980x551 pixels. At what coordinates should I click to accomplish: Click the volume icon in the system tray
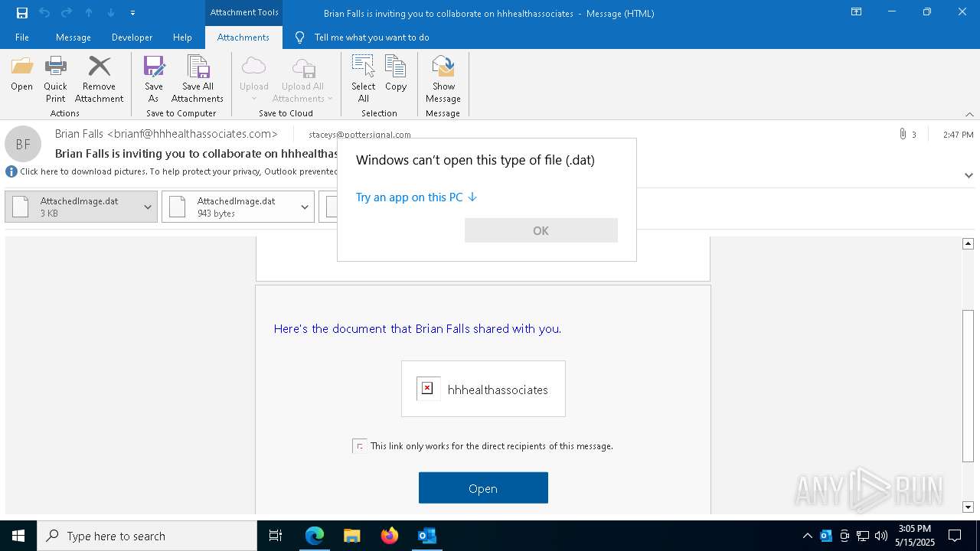[x=881, y=536]
